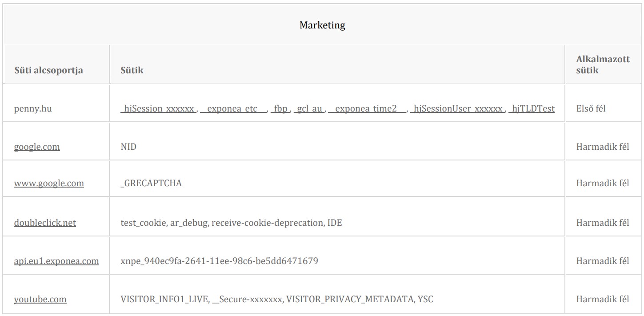Select the Alkalmazott sütik column header
Image resolution: width=644 pixels, height=316 pixels.
(603, 65)
